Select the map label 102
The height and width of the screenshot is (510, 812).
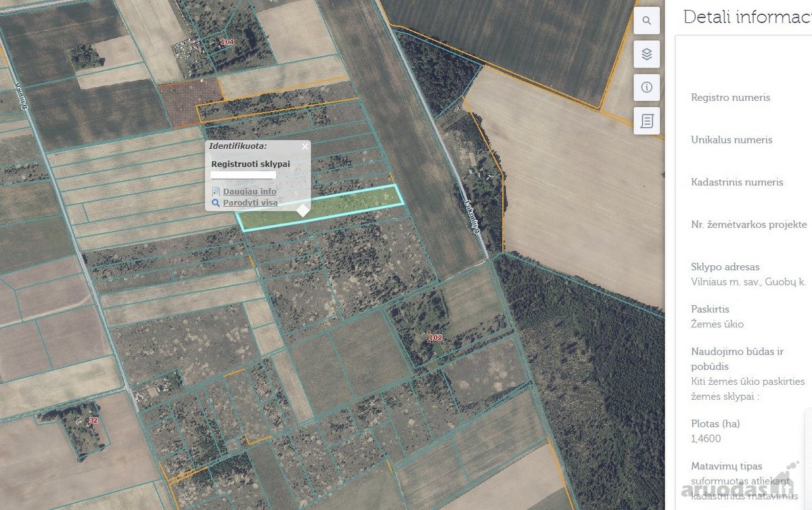(435, 337)
